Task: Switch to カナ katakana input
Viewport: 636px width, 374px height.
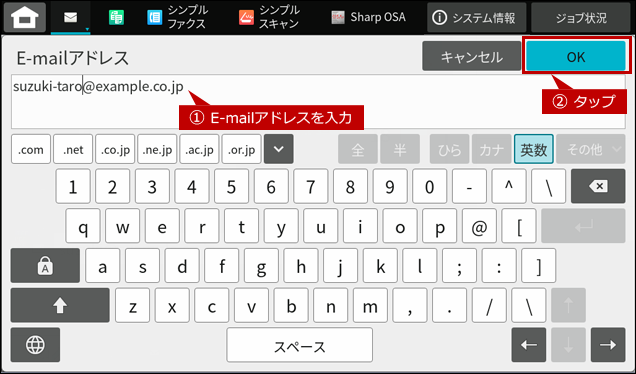Action: (x=492, y=149)
